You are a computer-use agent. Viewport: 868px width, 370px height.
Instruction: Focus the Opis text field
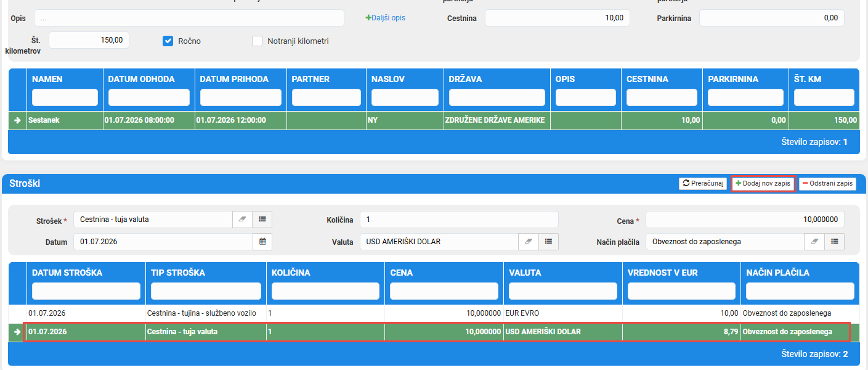coord(189,18)
